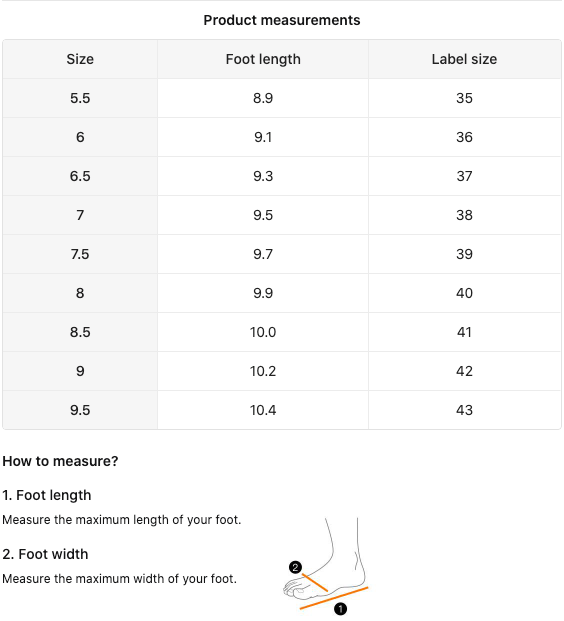The image size is (564, 621).
Task: Click foot length value 10.0
Action: [x=263, y=332]
